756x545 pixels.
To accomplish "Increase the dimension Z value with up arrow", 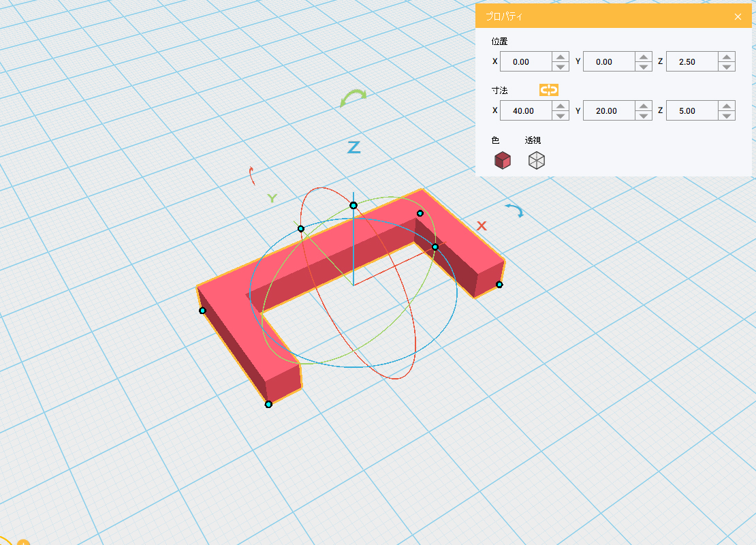I will 727,106.
